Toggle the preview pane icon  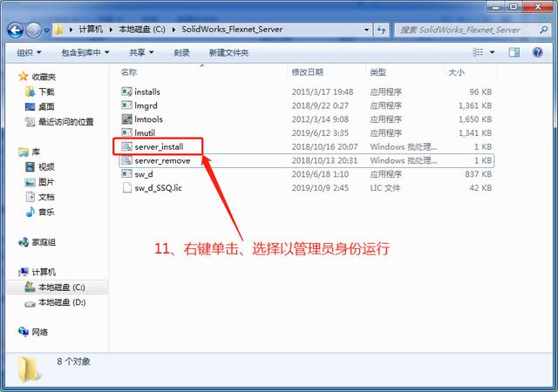tap(514, 52)
